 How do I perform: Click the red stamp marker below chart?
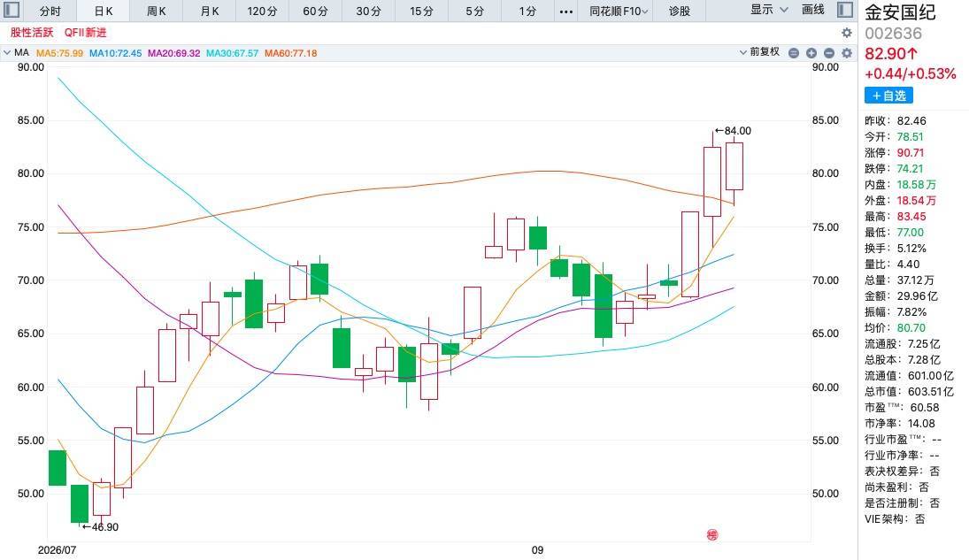coord(712,534)
